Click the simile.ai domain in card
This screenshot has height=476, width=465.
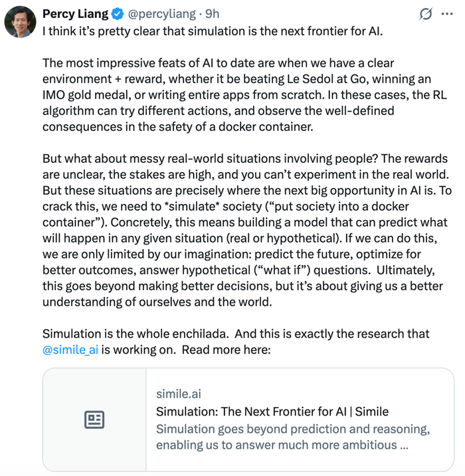pyautogui.click(x=178, y=394)
